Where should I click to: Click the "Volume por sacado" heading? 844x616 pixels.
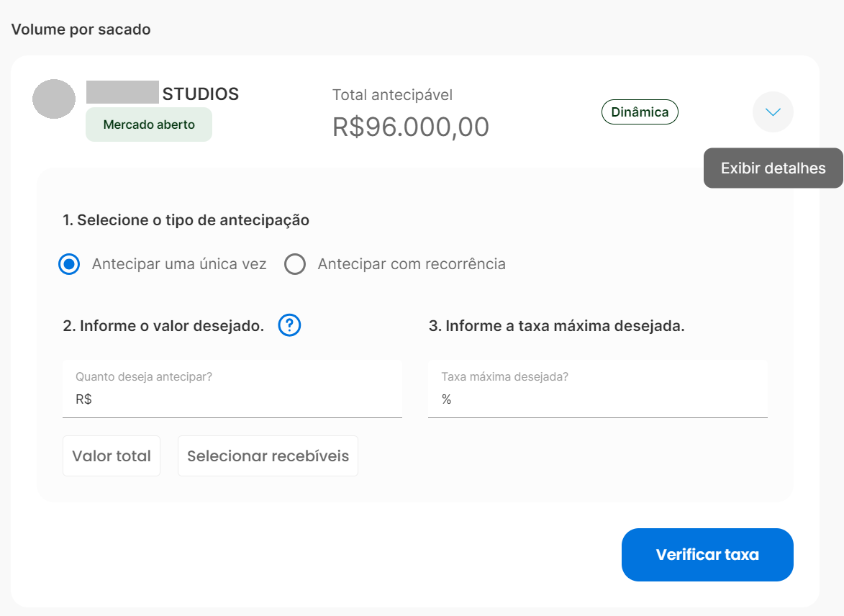[81, 29]
